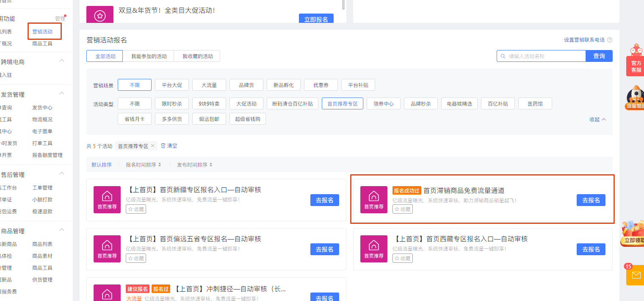
Task: Click the 首页推荐 icon on 首页新疆专区 activity
Action: point(107,200)
